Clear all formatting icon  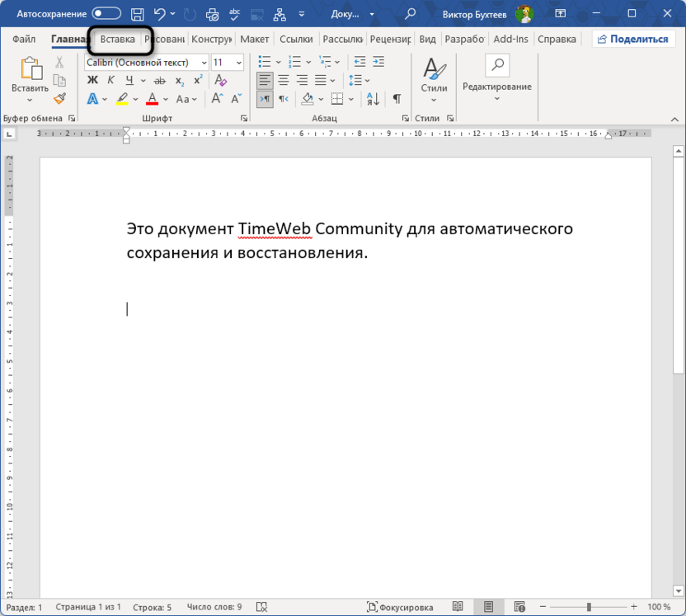point(220,80)
